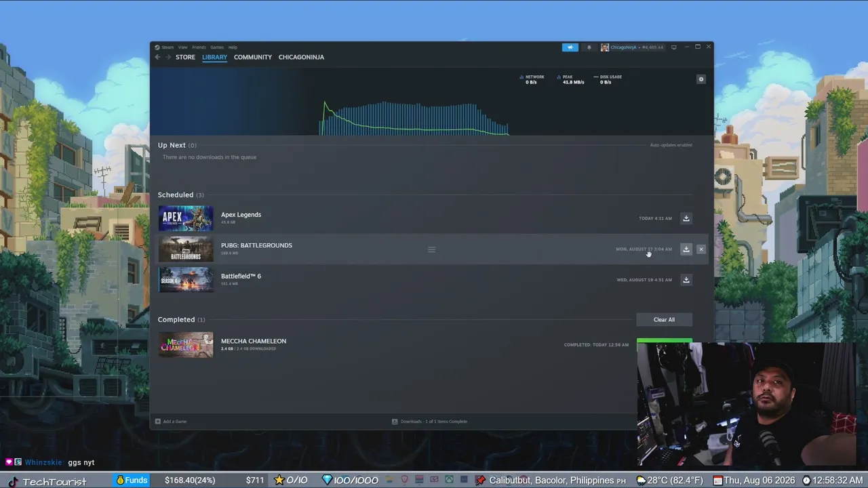Click the TODAY 4:11 AM schedule time
This screenshot has width=868, height=488.
pos(655,218)
